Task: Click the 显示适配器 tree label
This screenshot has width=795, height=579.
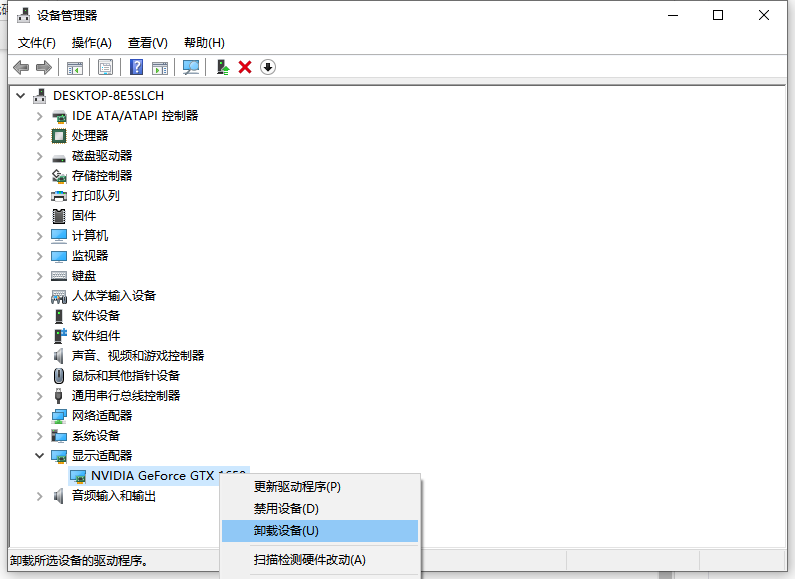Action: pyautogui.click(x=102, y=456)
